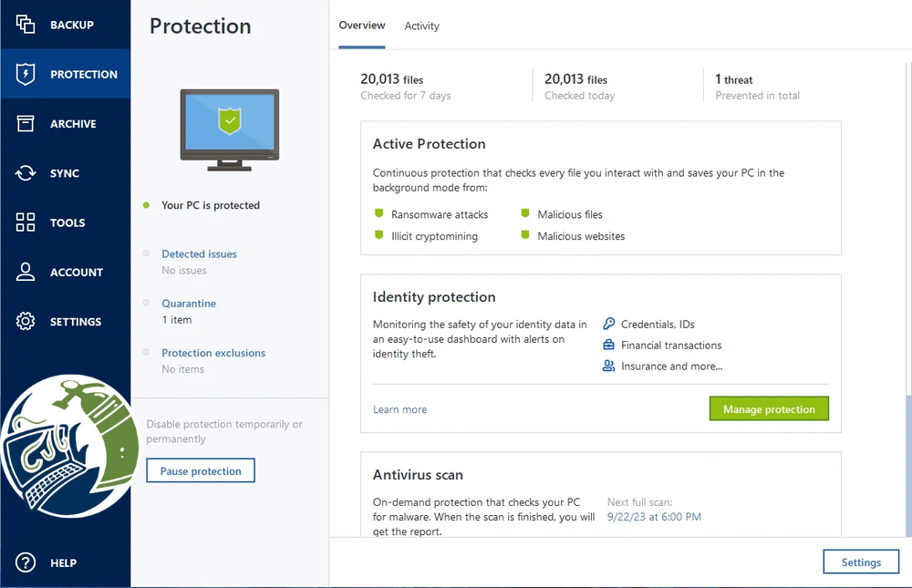912x588 pixels.
Task: Click the green status dot for PC protected
Action: pyautogui.click(x=147, y=205)
